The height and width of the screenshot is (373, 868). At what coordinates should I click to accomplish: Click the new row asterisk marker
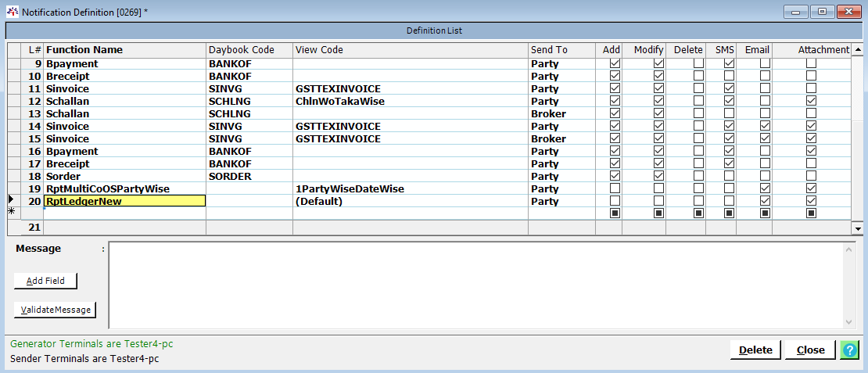pos(11,212)
